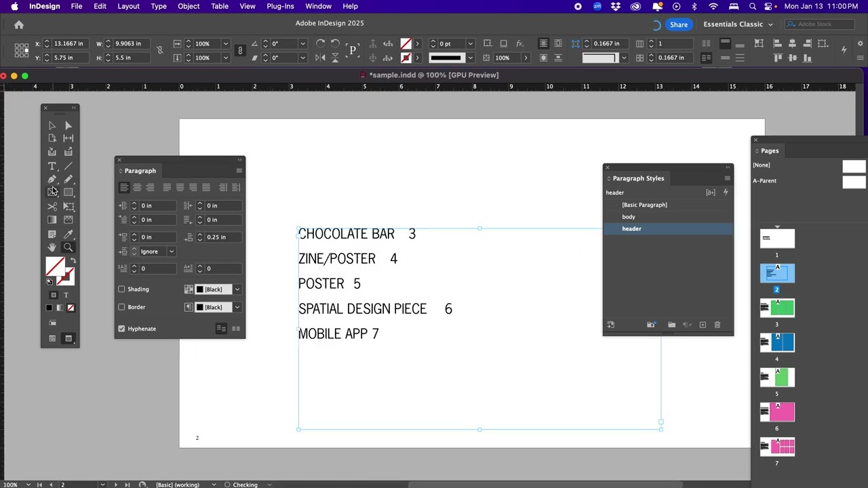Enable the Border checkbox
868x488 pixels.
click(x=122, y=307)
